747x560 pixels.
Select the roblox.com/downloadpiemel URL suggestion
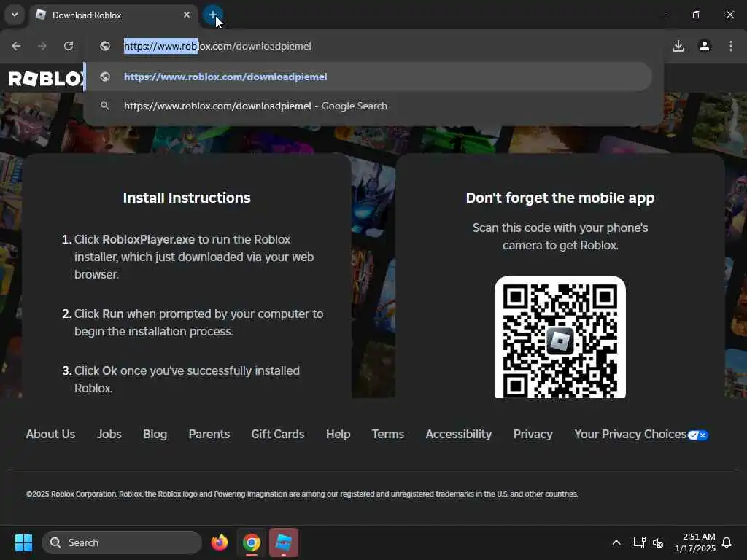click(368, 77)
